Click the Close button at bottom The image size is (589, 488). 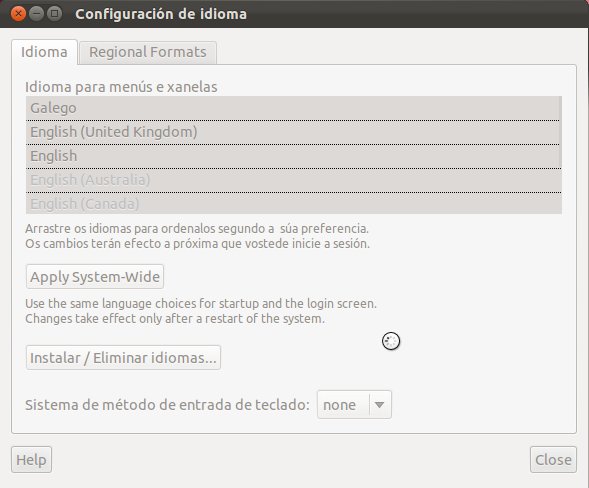tap(553, 459)
